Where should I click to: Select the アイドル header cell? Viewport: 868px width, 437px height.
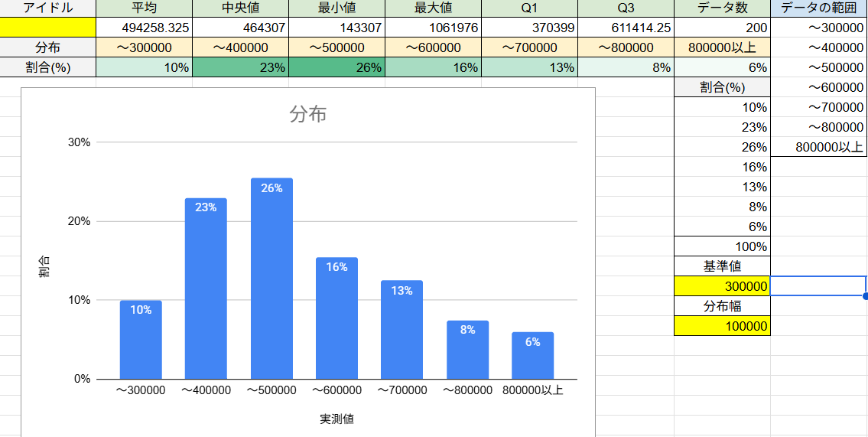pos(48,8)
